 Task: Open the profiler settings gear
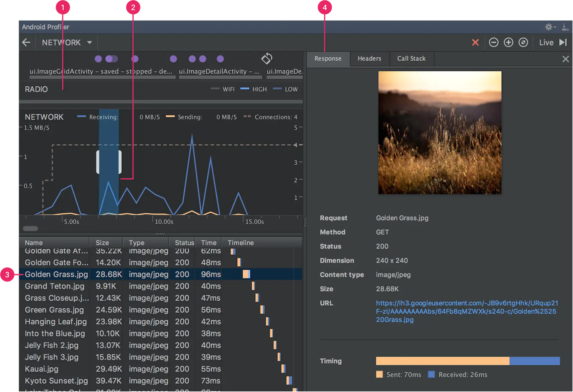pos(549,27)
